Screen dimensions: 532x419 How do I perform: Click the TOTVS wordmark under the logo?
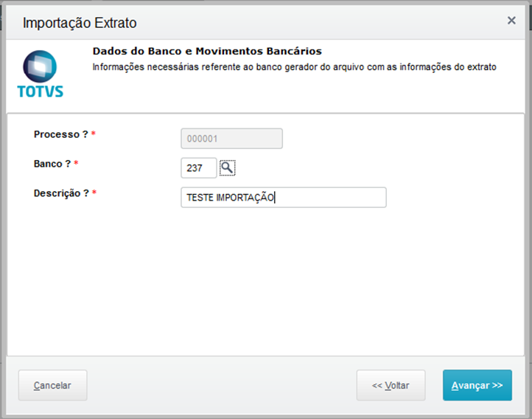(x=40, y=91)
